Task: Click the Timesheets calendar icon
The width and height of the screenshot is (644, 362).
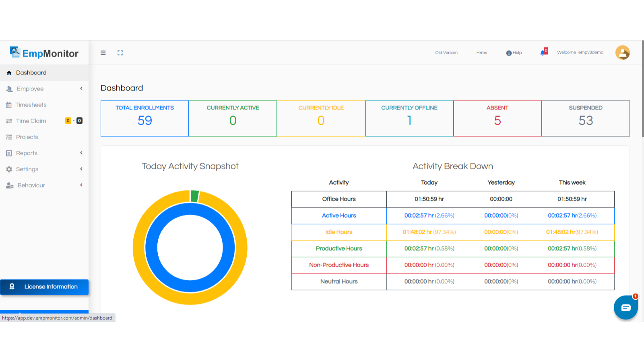Action: (x=9, y=105)
